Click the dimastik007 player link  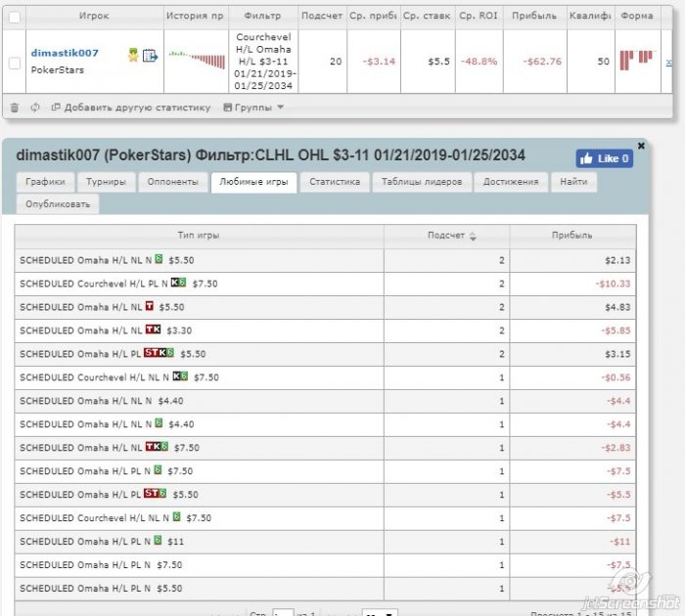[65, 53]
